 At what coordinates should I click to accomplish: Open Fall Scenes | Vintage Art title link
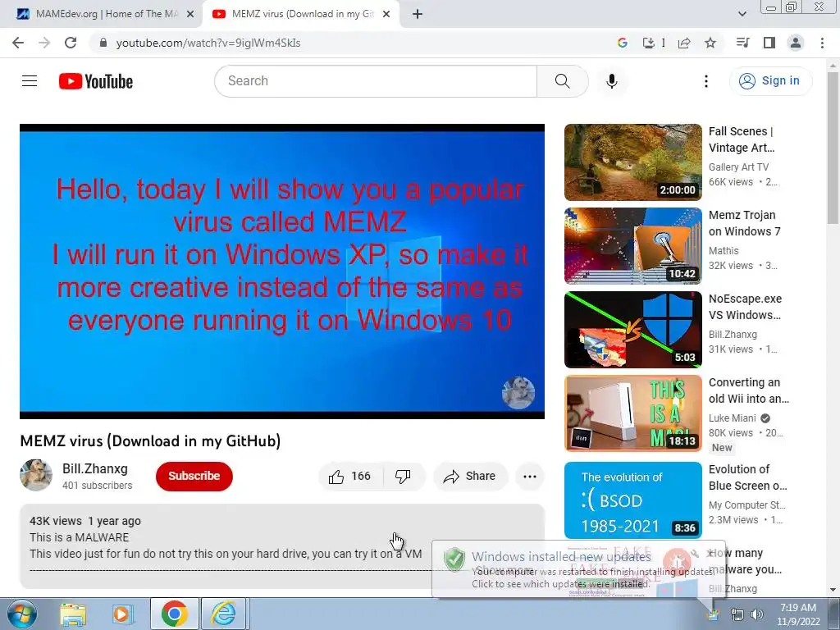(x=742, y=139)
